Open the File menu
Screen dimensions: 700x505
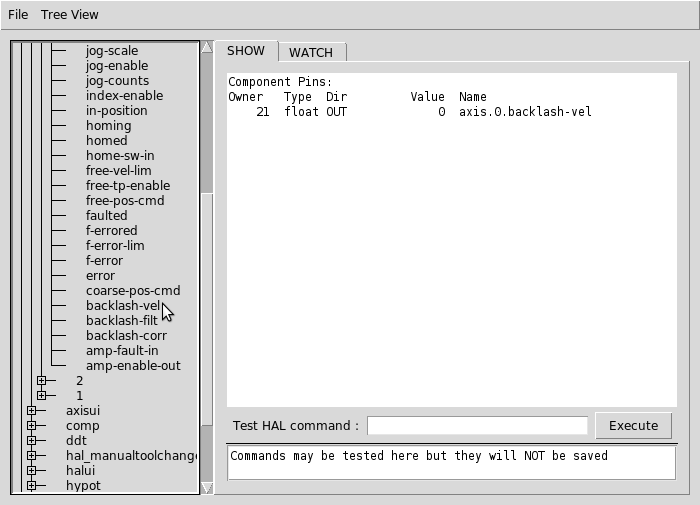click(18, 15)
